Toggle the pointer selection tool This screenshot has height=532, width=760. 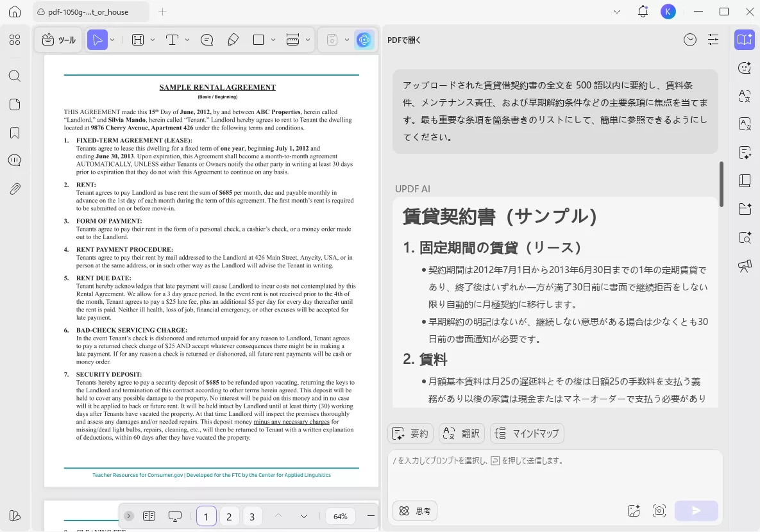point(97,40)
